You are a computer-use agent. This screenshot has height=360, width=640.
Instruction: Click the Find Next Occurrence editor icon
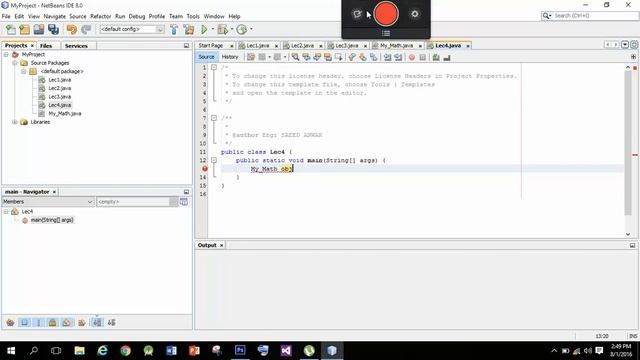coord(317,57)
